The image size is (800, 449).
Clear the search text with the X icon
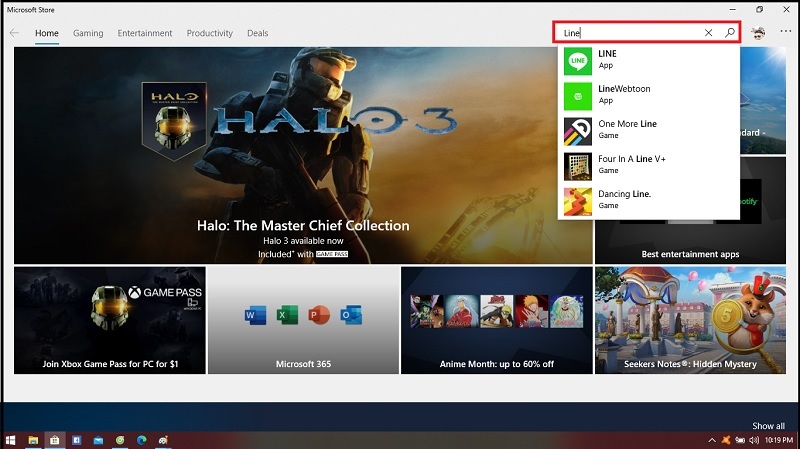(709, 33)
